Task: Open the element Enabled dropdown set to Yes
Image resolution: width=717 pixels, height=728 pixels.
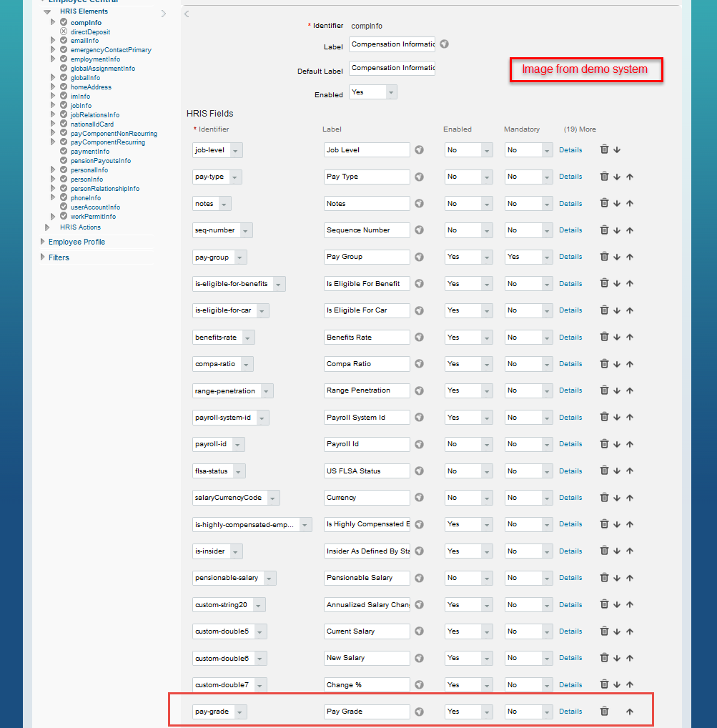Action: pyautogui.click(x=372, y=92)
